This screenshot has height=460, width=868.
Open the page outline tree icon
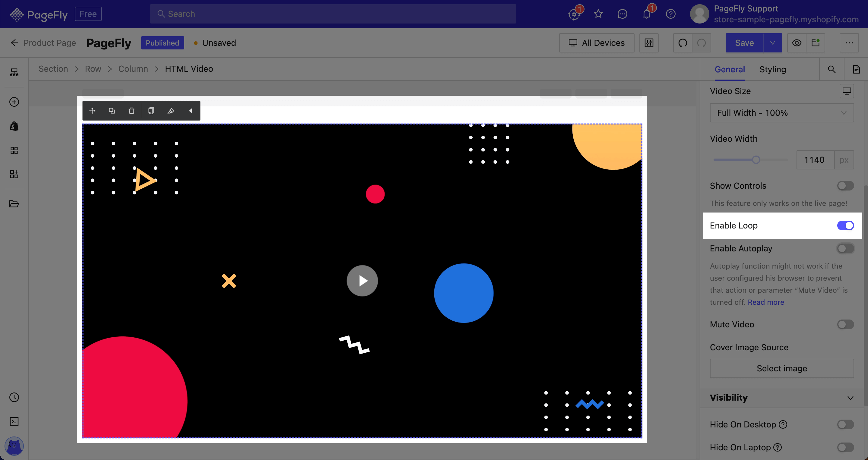(14, 72)
